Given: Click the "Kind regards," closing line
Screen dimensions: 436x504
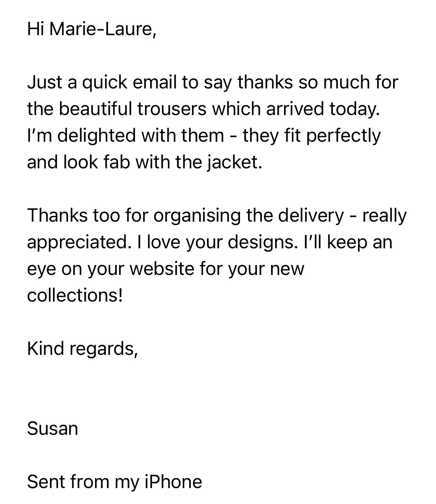Looking at the screenshot, I should (x=82, y=349).
